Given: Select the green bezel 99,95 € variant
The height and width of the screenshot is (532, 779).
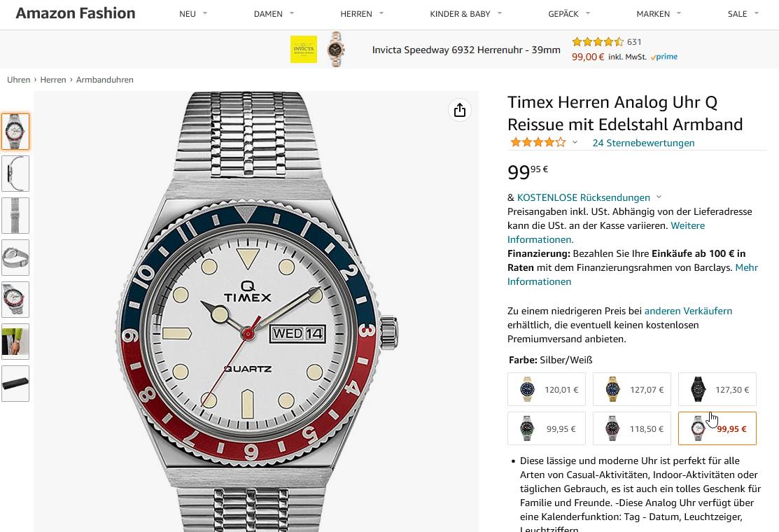Looking at the screenshot, I should coord(546,428).
